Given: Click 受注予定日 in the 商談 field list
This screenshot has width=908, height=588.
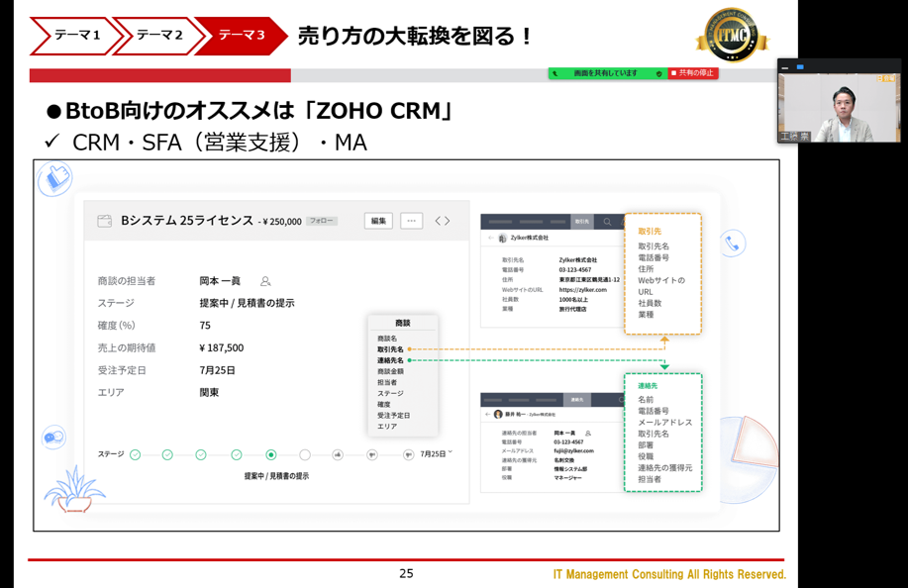Looking at the screenshot, I should coord(394,416).
